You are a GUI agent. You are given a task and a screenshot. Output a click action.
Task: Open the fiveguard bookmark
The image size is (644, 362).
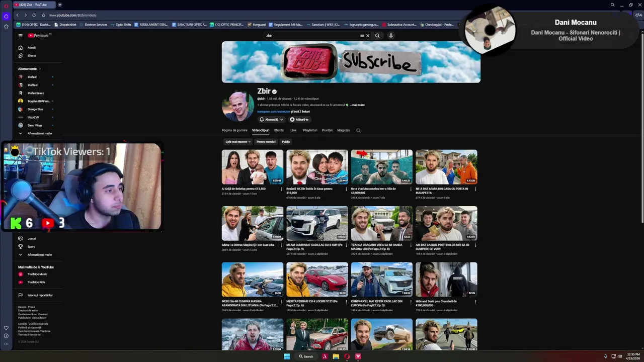coord(257,25)
